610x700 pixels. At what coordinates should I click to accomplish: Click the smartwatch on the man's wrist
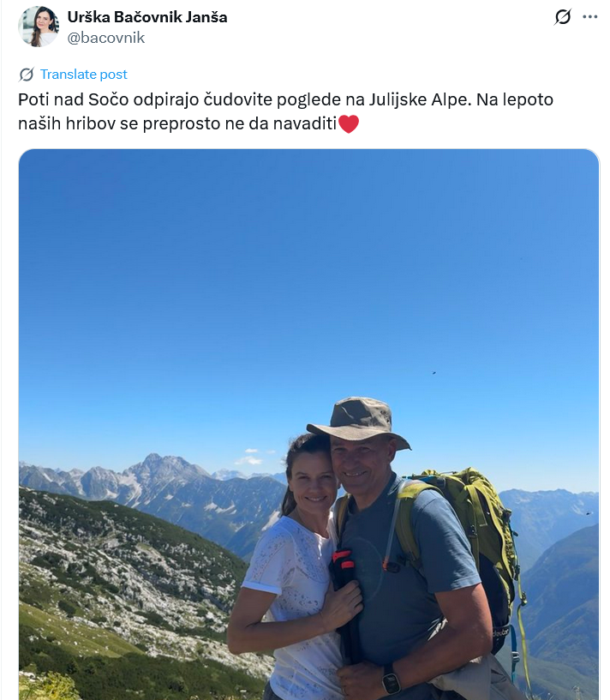[392, 679]
